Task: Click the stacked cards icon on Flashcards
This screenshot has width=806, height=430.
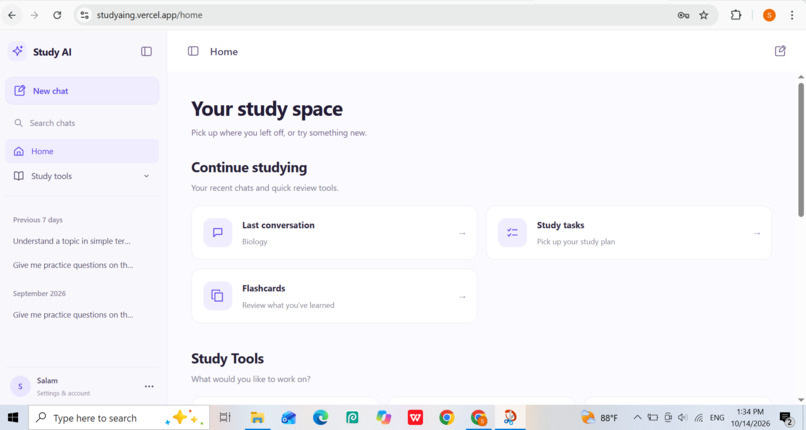Action: point(218,296)
